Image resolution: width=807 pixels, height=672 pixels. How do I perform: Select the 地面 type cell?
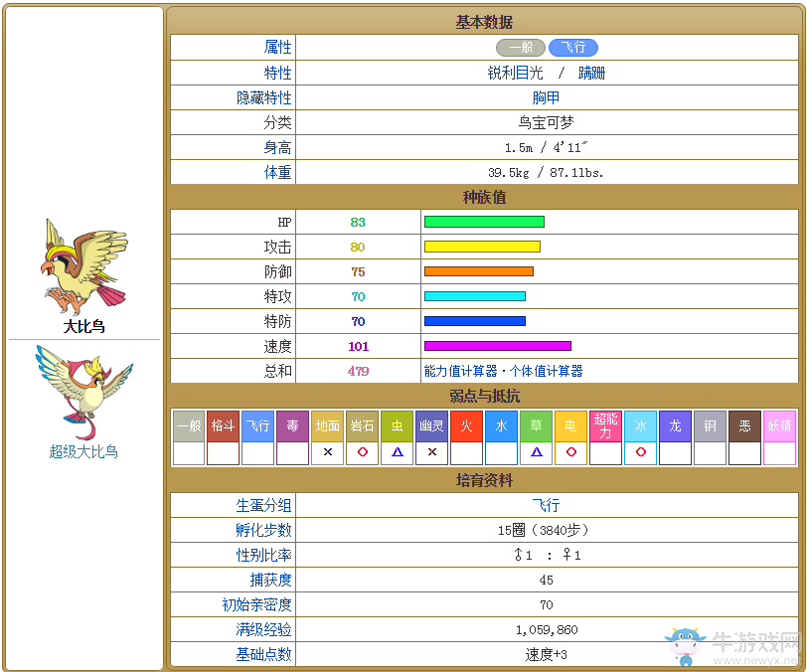pyautogui.click(x=327, y=425)
